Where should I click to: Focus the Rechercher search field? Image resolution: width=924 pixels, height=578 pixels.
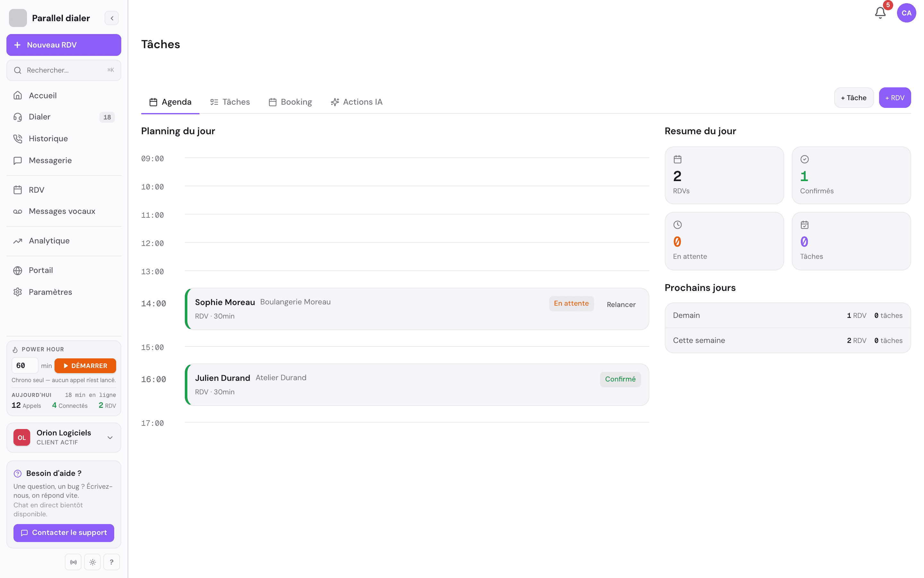click(64, 70)
